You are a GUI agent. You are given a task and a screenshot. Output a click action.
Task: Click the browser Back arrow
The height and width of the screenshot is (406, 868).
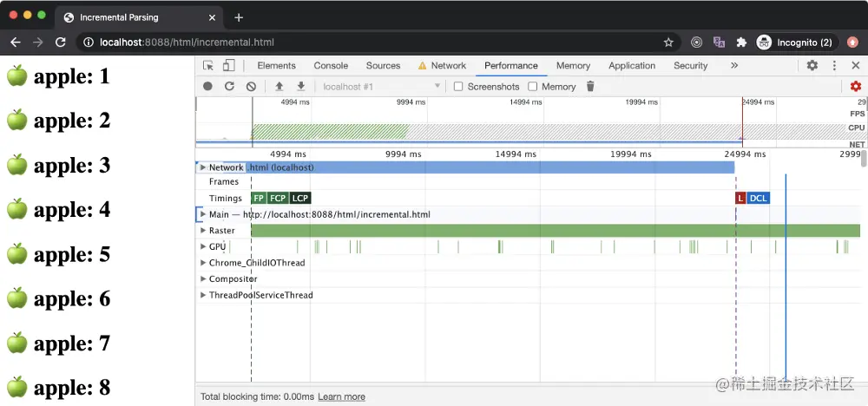(x=16, y=43)
